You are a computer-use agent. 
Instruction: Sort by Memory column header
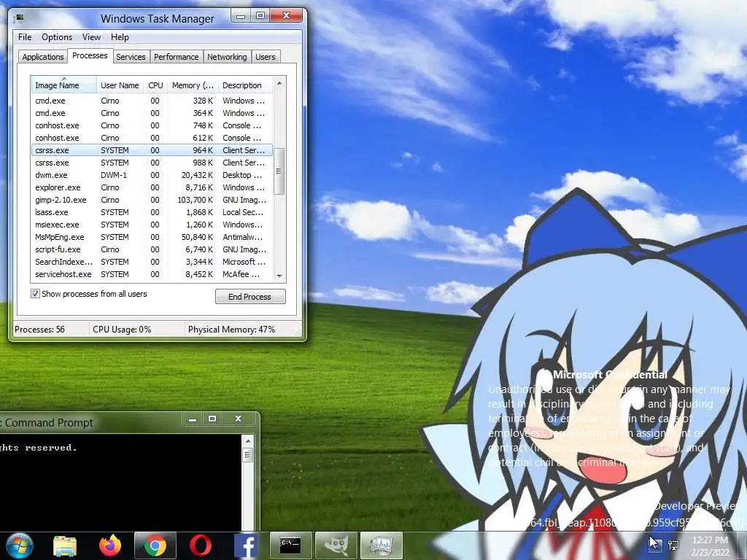tap(193, 85)
